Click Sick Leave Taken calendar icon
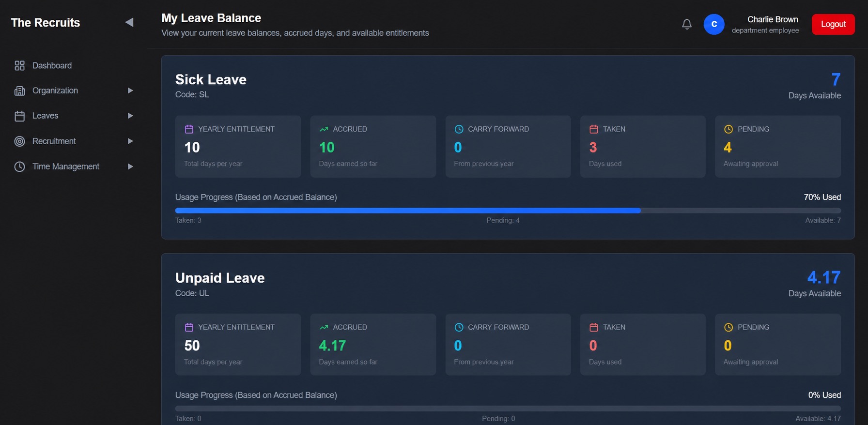The image size is (868, 425). (594, 129)
